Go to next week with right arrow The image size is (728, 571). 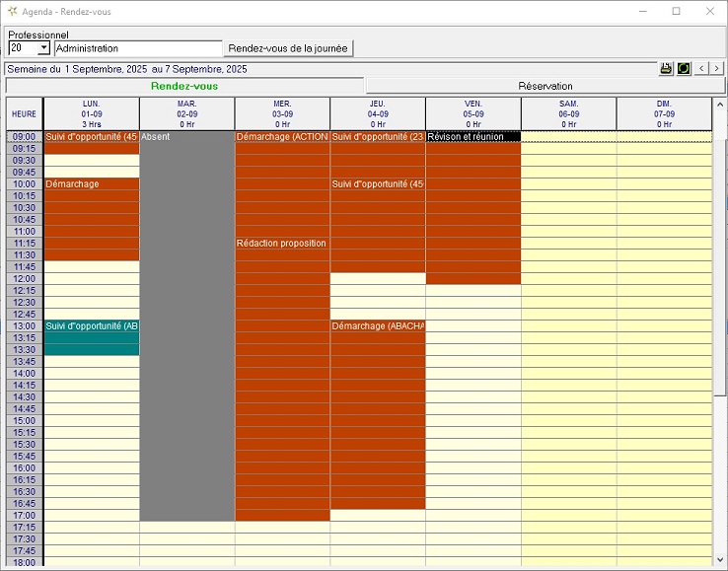click(717, 69)
